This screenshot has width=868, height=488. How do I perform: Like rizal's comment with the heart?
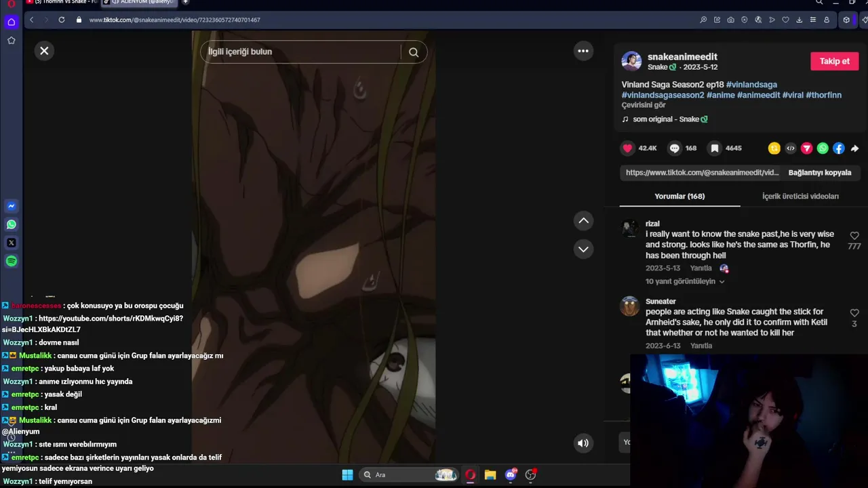click(x=854, y=236)
